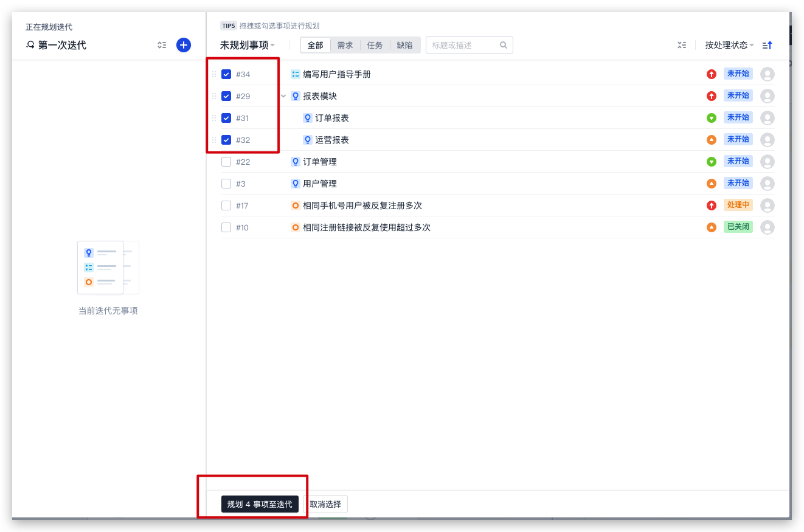Uncheck the checkbox for item #29

pos(226,96)
